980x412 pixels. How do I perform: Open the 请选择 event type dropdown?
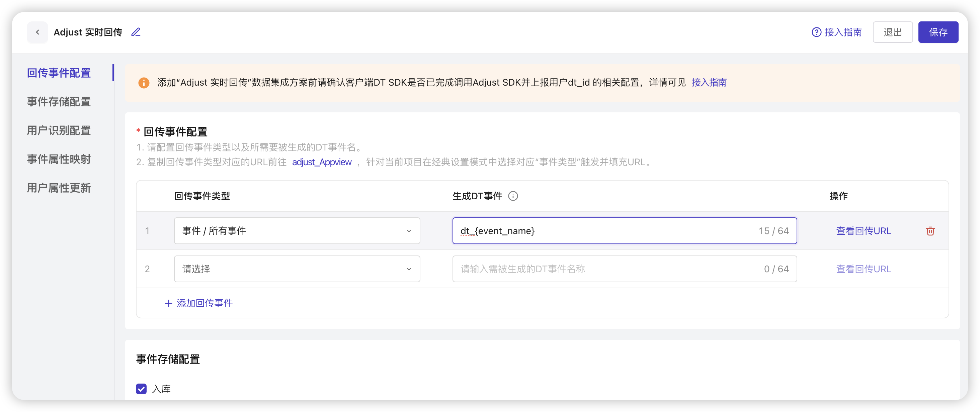297,269
